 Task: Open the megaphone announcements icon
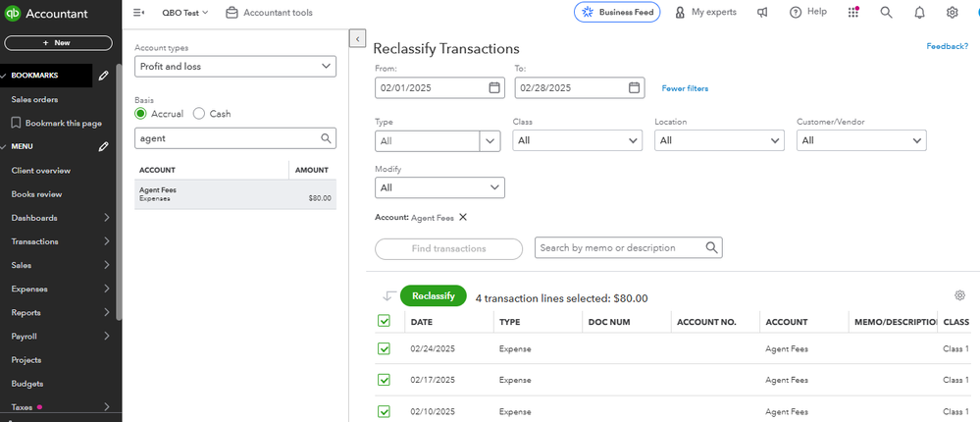tap(762, 13)
